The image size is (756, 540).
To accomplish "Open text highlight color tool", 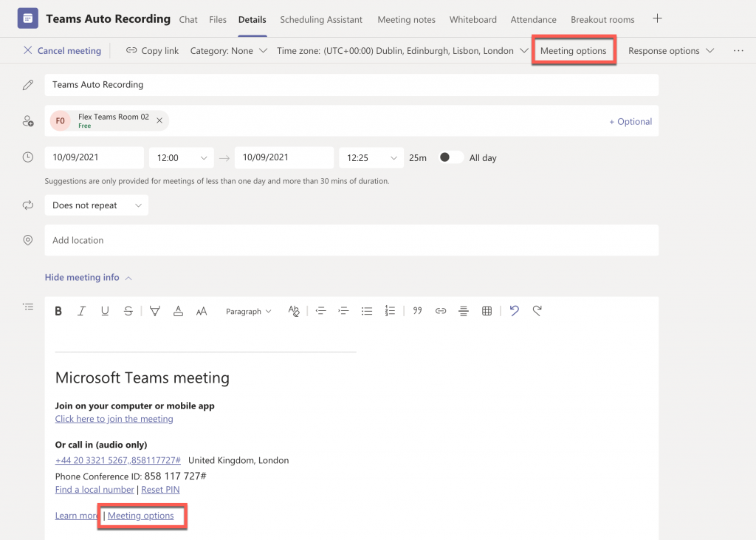I will point(155,311).
